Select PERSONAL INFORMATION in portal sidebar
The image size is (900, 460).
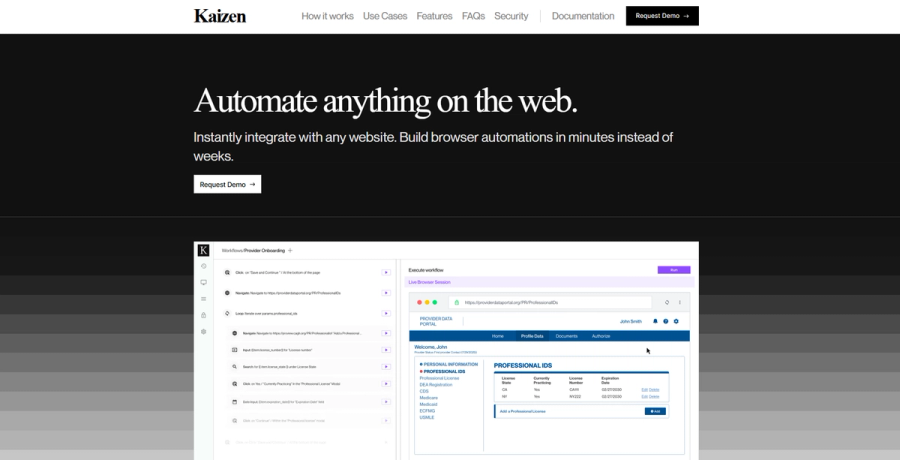click(x=449, y=364)
